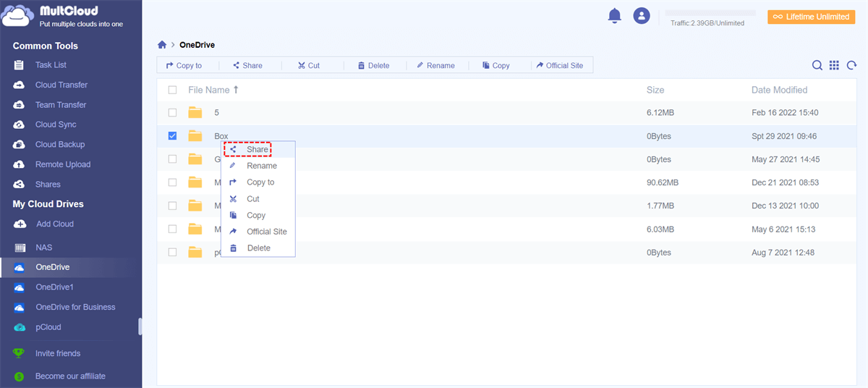Select OneDrive in My Cloud Drives
This screenshot has width=868, height=388.
click(71, 267)
